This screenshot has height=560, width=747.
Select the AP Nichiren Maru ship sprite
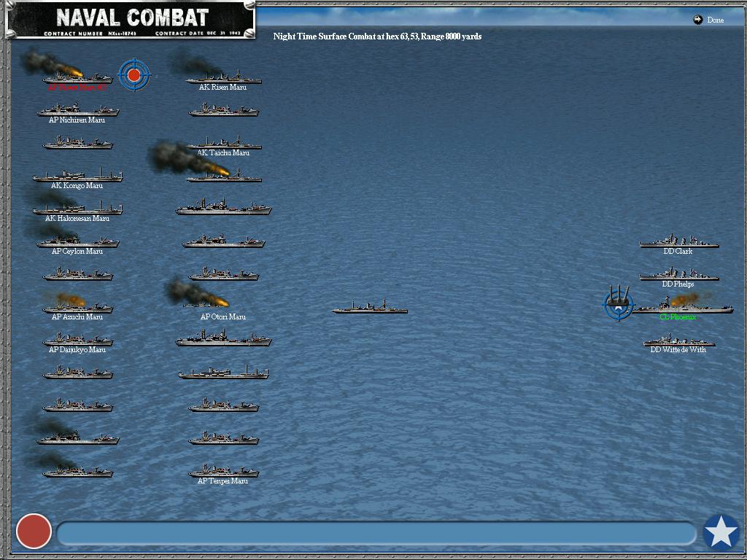tap(78, 109)
